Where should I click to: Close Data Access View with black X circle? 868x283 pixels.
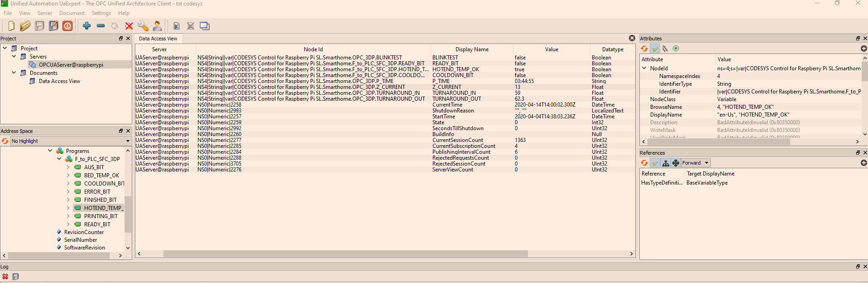click(632, 38)
